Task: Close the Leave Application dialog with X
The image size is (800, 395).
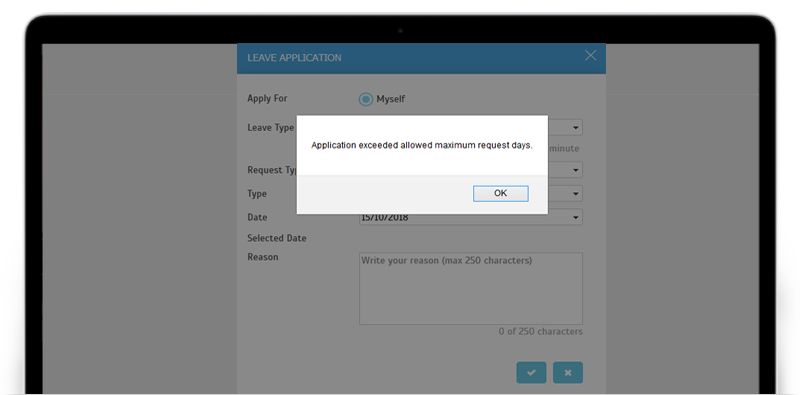Action: pyautogui.click(x=590, y=56)
